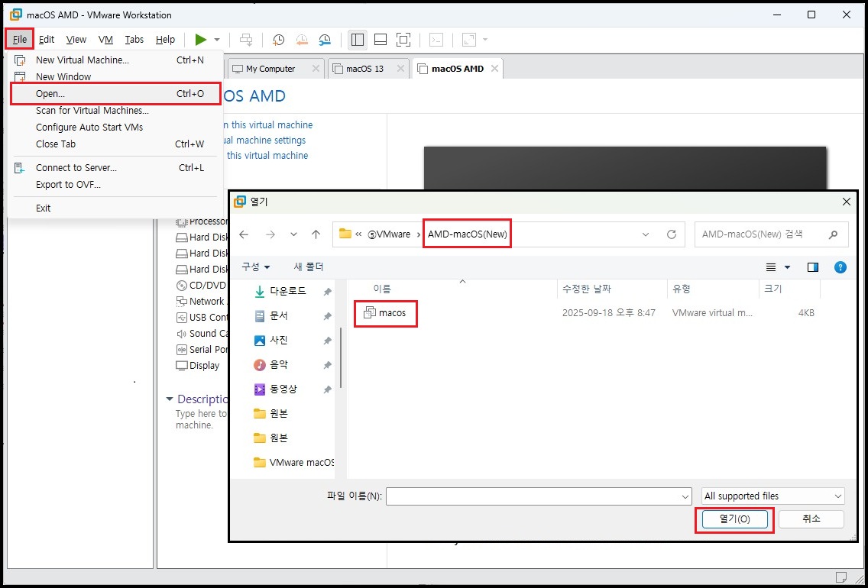Image resolution: width=868 pixels, height=588 pixels.
Task: Open the stretch display dropdown arrow
Action: click(x=485, y=40)
